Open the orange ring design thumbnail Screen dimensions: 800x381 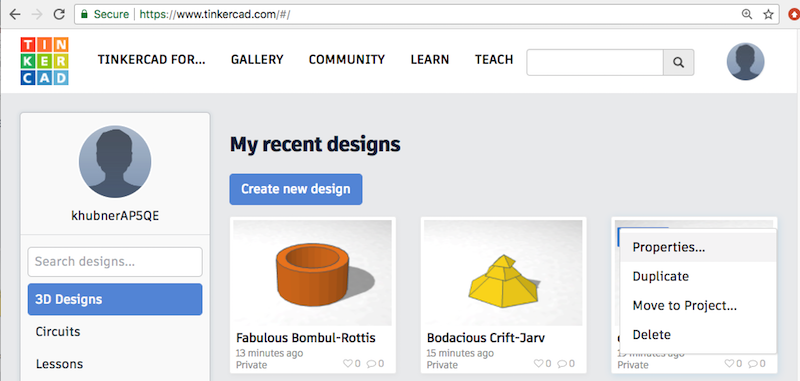tap(313, 273)
